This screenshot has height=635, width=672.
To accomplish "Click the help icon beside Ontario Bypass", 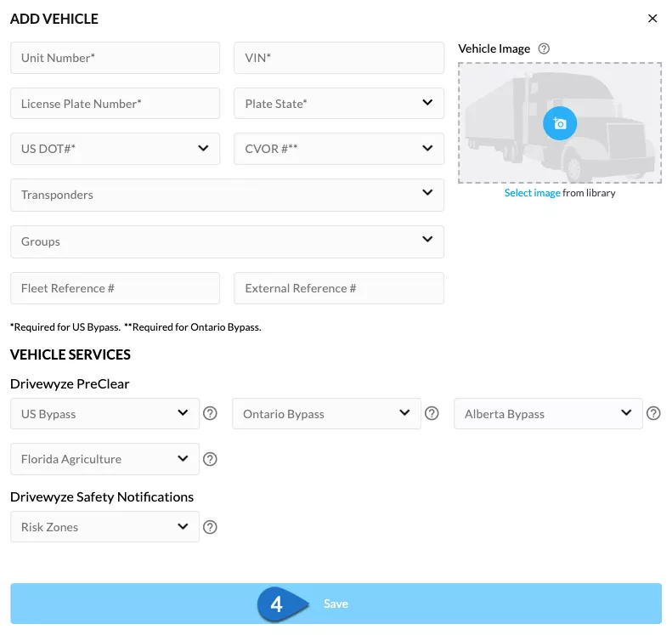I will click(432, 413).
